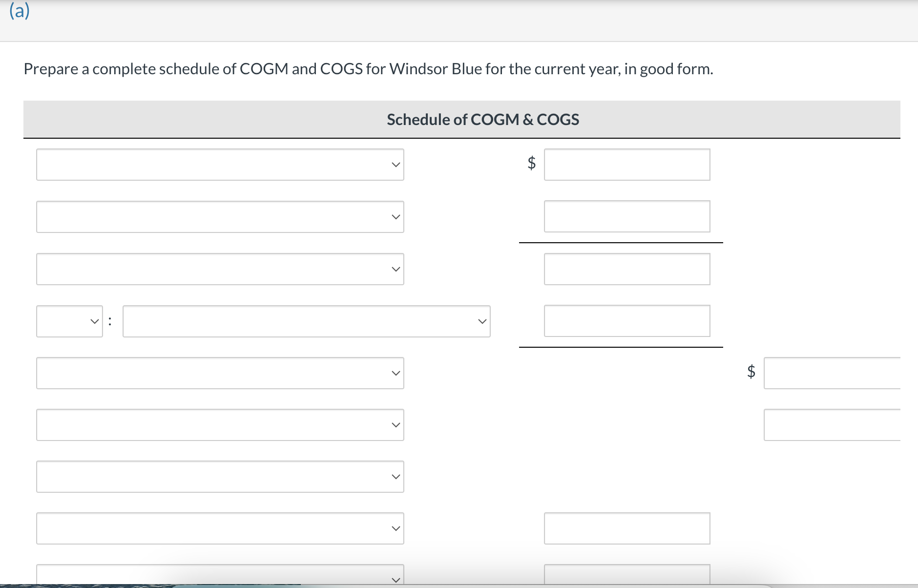Viewport: 918px width, 588px height.
Task: Open the second row label dropdown
Action: click(220, 217)
